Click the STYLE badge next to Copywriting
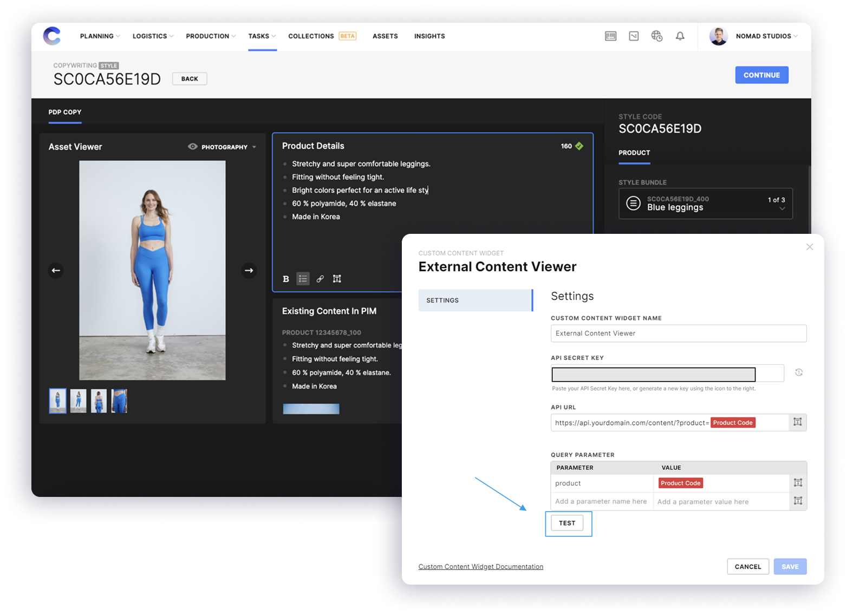 click(109, 65)
